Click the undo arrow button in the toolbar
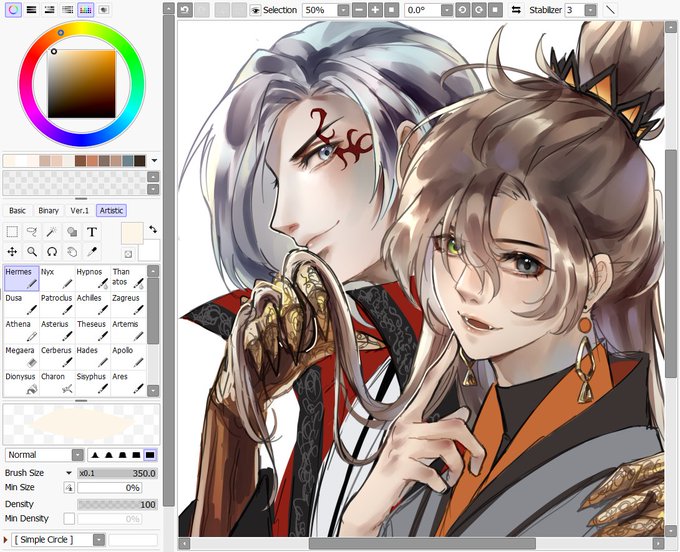680x552 pixels. (x=185, y=10)
